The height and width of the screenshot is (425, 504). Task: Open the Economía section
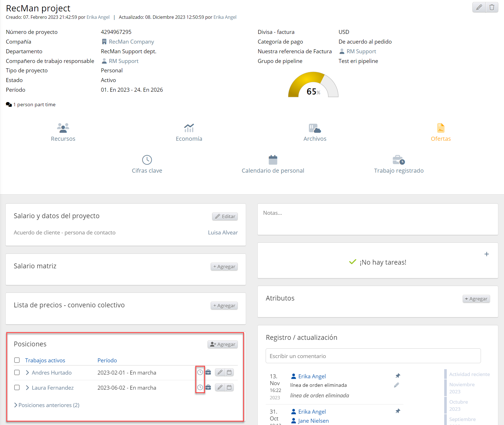(x=189, y=132)
